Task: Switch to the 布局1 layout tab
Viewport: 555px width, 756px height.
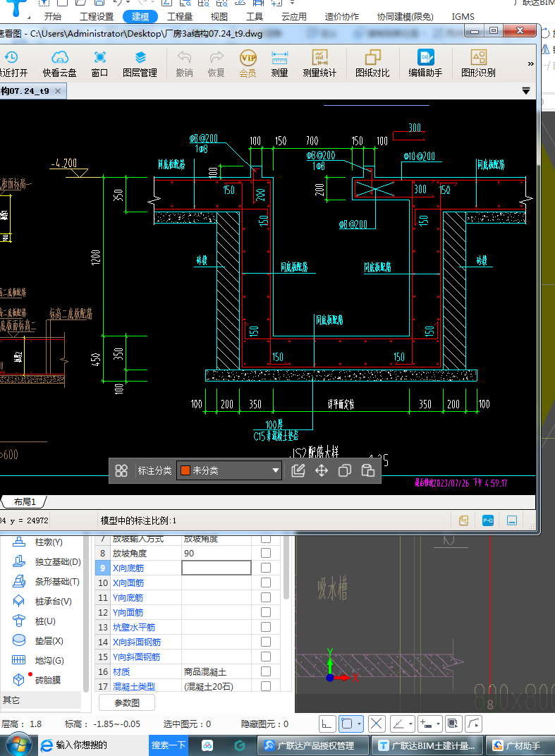Action: (x=25, y=502)
